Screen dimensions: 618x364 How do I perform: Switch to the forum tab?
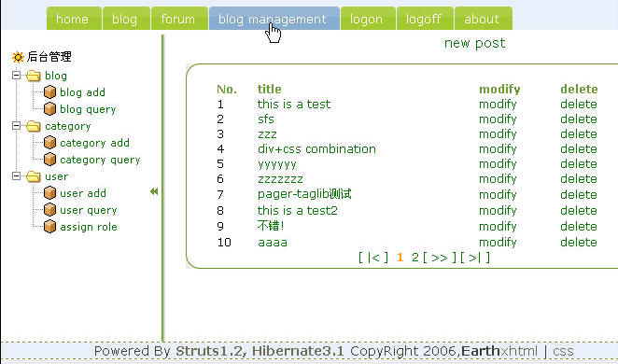pos(179,19)
